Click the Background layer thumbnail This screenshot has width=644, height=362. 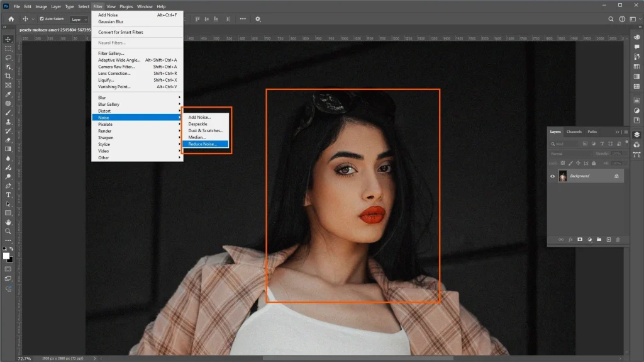(563, 176)
